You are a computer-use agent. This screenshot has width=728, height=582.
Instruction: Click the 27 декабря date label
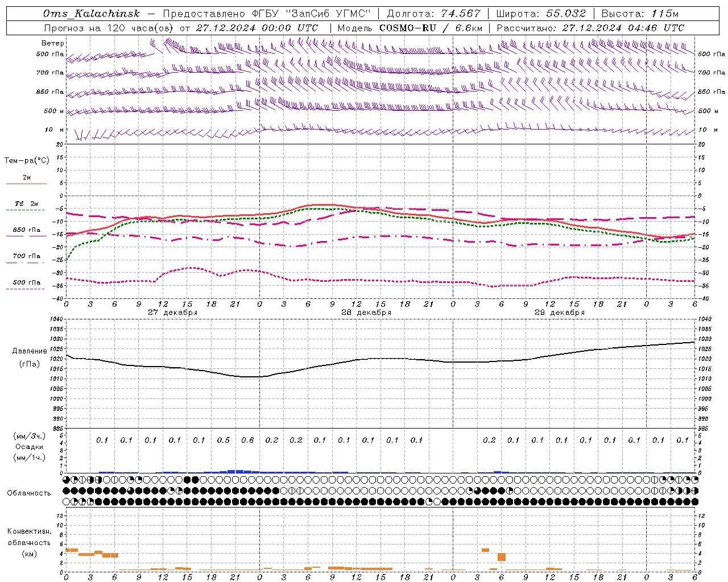tap(173, 313)
